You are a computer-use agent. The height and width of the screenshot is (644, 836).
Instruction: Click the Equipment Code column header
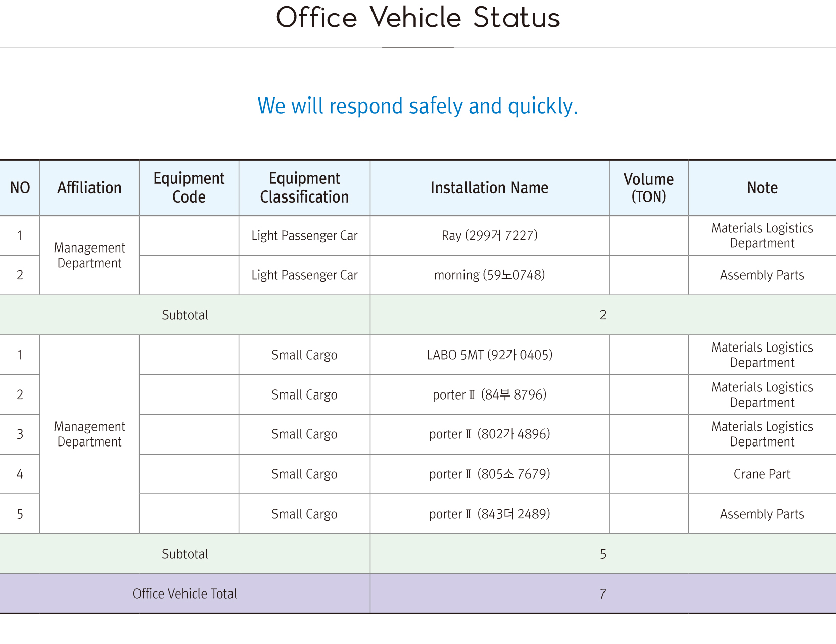click(x=189, y=187)
